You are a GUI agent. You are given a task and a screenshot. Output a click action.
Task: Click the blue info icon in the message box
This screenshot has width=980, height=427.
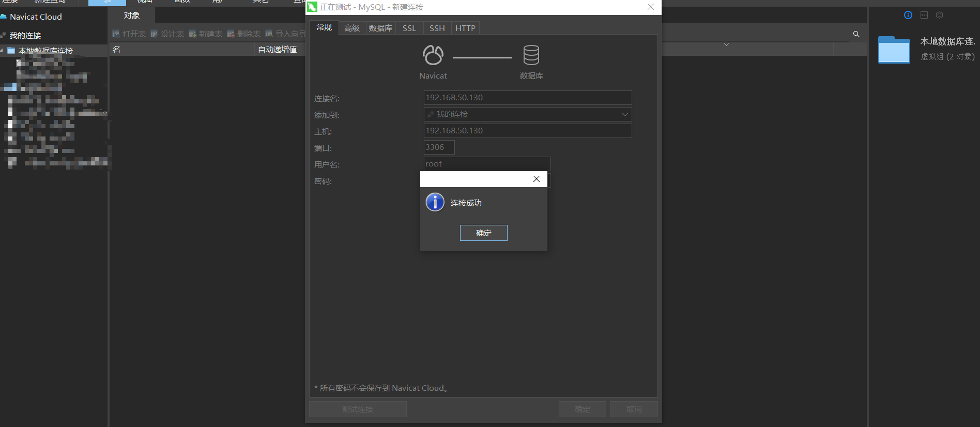[435, 202]
